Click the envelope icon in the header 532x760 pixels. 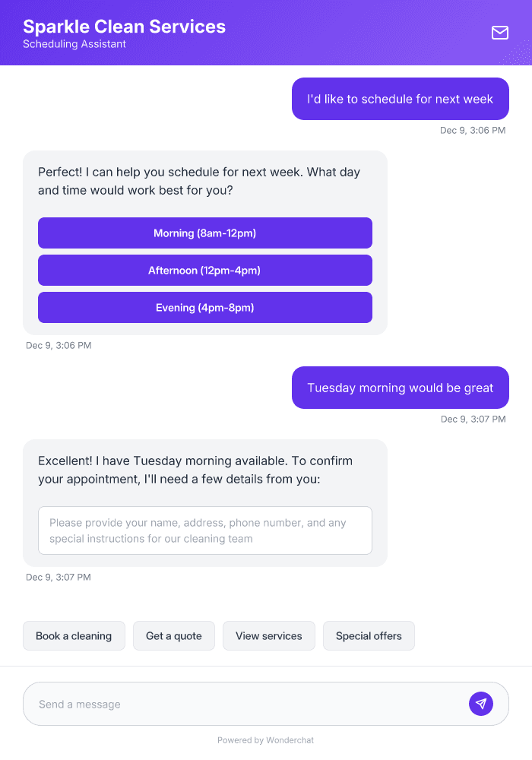[x=500, y=33]
